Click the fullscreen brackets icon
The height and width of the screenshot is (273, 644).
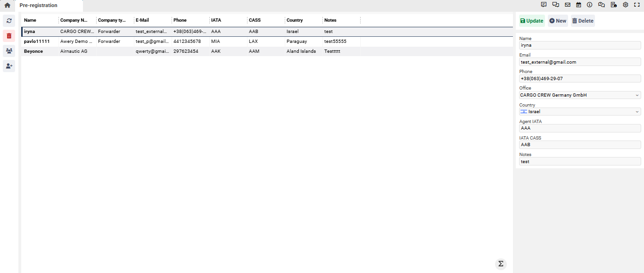pyautogui.click(x=637, y=5)
